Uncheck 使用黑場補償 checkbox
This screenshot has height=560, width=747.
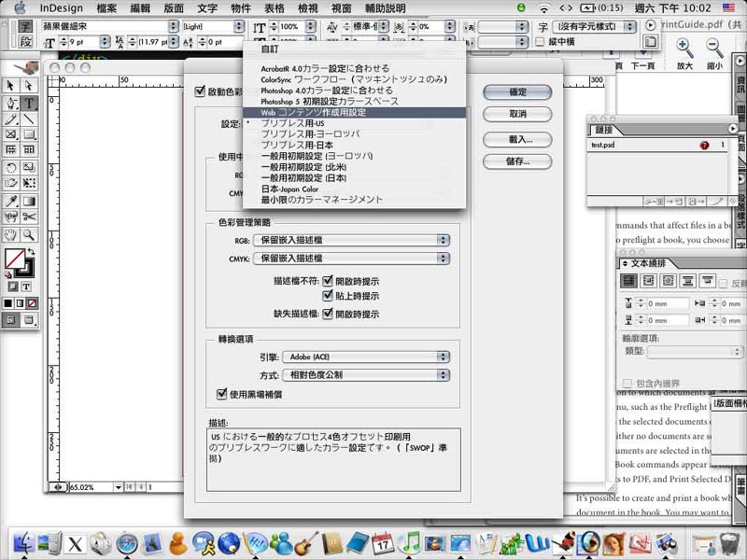point(222,394)
